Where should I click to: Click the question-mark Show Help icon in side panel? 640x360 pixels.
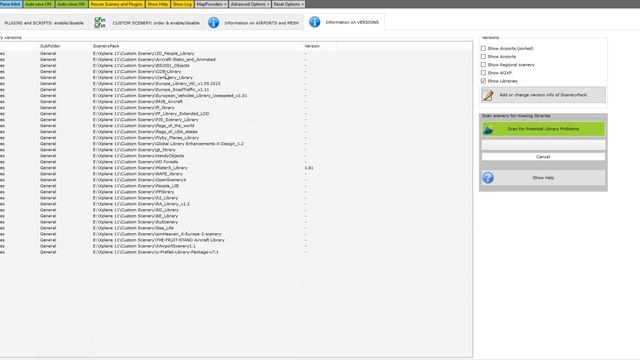[x=488, y=178]
